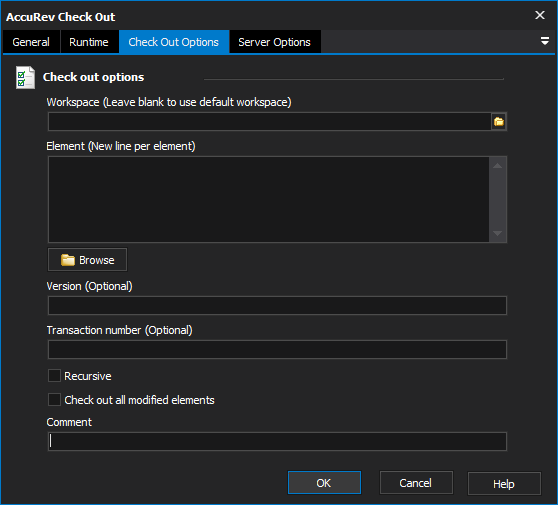
Task: Focus the Version (Optional) field
Action: [x=277, y=305]
